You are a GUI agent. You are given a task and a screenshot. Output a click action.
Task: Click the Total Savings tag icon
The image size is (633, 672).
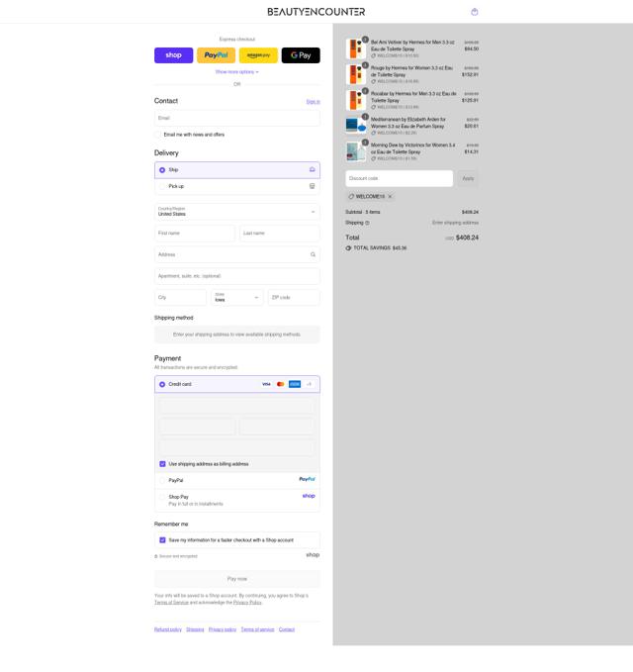click(348, 248)
